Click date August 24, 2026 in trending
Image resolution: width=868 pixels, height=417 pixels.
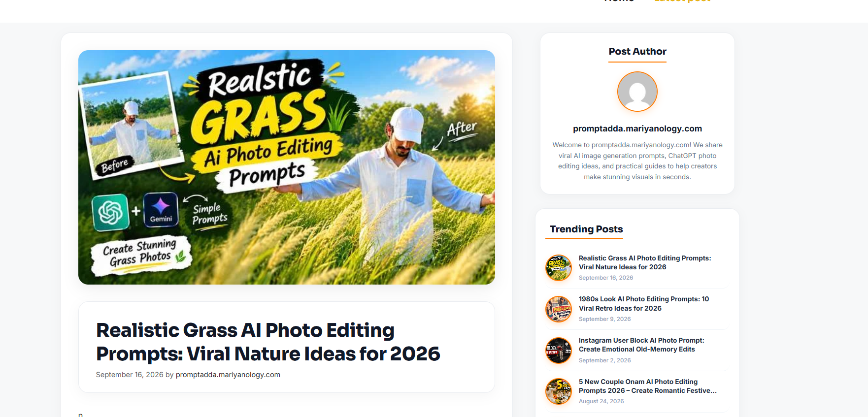[x=601, y=401]
